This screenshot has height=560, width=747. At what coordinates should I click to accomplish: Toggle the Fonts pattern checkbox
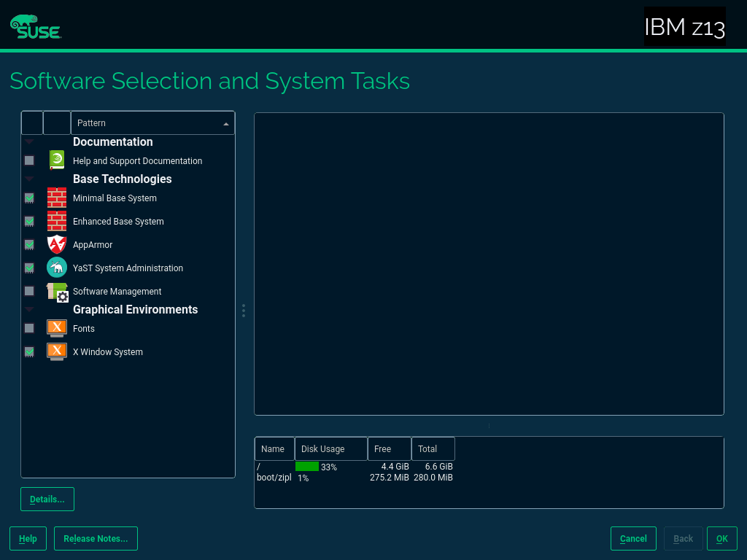click(x=29, y=328)
